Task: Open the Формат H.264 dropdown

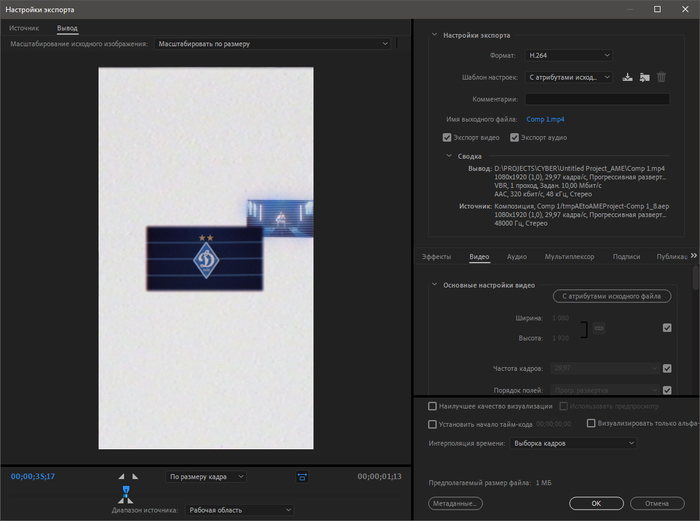Action: click(x=568, y=55)
